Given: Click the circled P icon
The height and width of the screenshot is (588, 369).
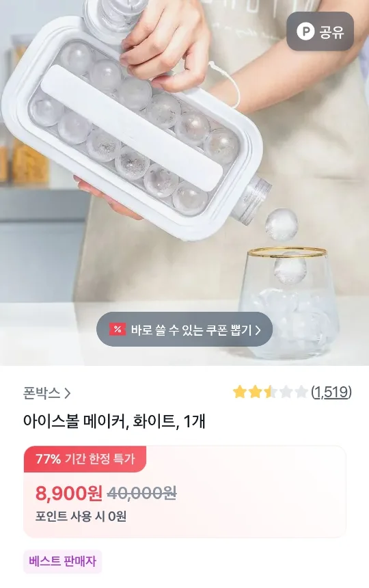Looking at the screenshot, I should coord(305,32).
